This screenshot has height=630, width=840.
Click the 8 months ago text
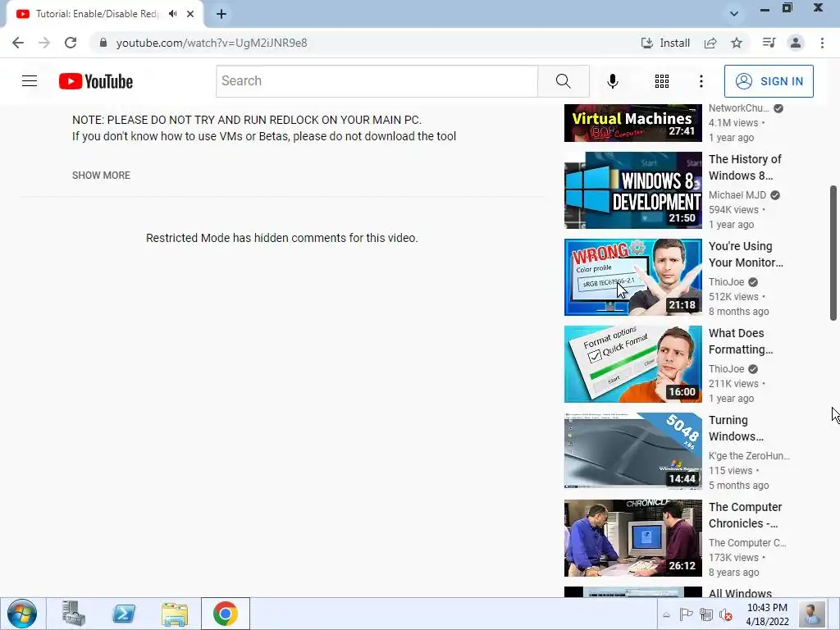click(738, 311)
